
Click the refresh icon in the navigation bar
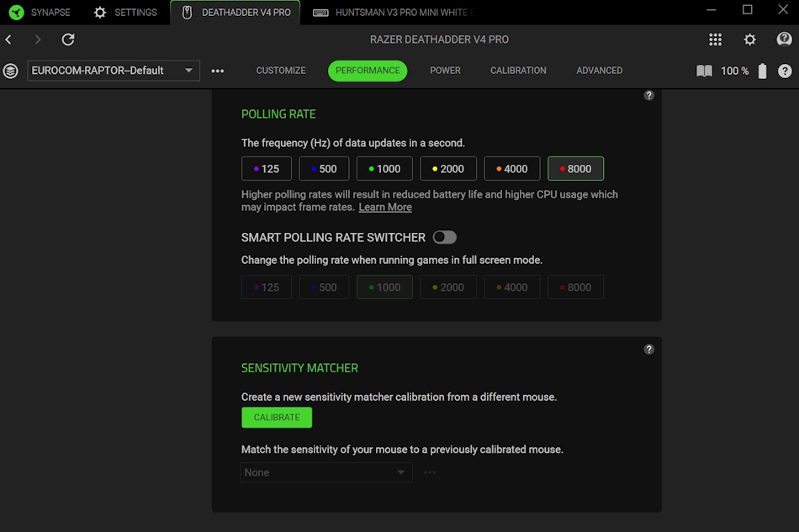(68, 40)
